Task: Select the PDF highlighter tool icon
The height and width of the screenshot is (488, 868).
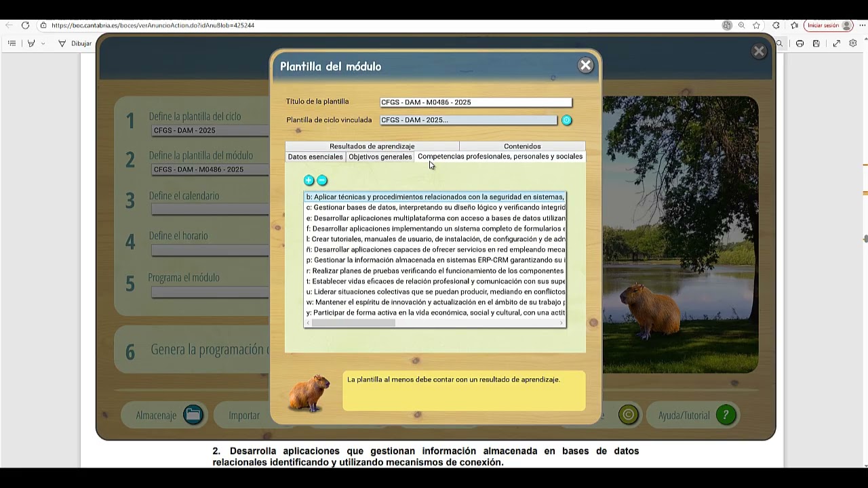Action: [x=31, y=43]
